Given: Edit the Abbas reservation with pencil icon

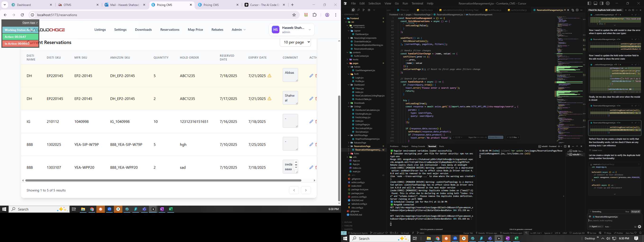Looking at the screenshot, I should tap(311, 76).
